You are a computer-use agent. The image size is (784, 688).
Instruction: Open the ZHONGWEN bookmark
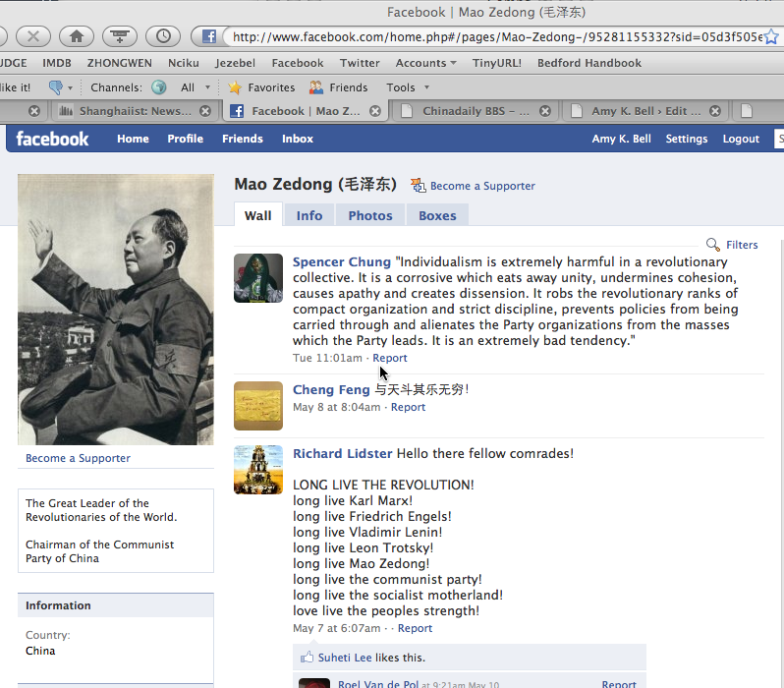tap(120, 63)
